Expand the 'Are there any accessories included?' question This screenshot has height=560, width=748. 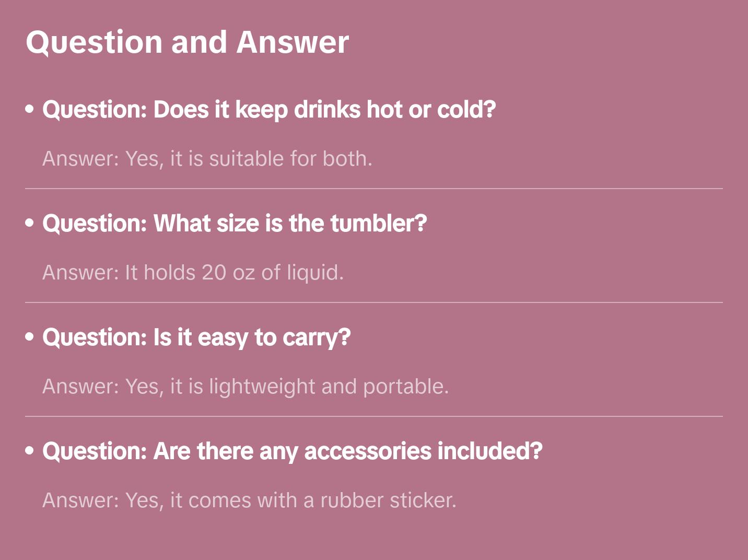[x=292, y=451]
